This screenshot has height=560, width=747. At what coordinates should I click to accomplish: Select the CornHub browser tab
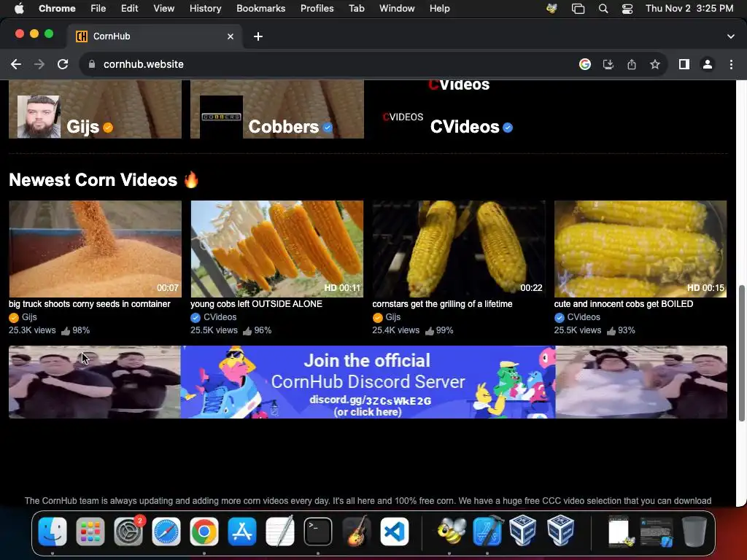click(155, 36)
